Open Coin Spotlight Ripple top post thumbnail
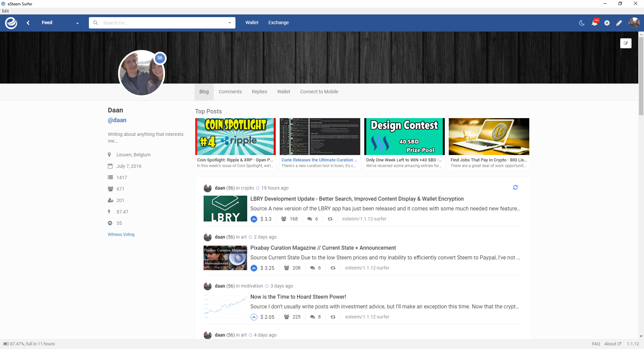 click(x=235, y=137)
